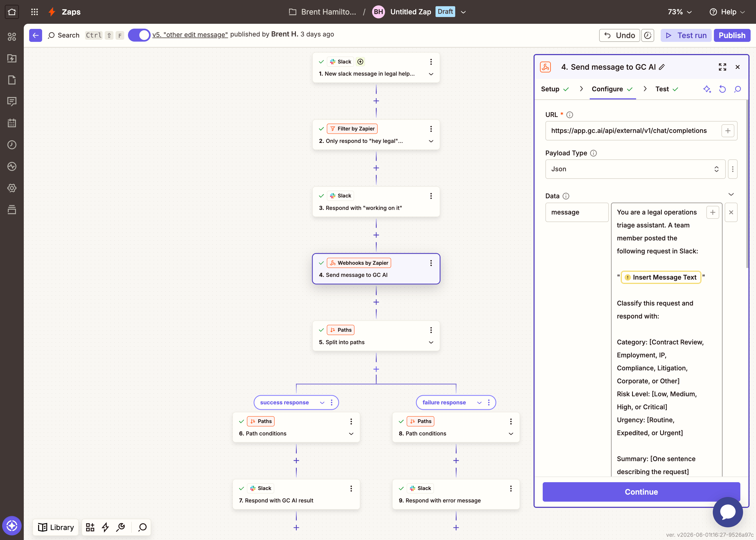
Task: Click URL field info icon
Action: (x=570, y=115)
